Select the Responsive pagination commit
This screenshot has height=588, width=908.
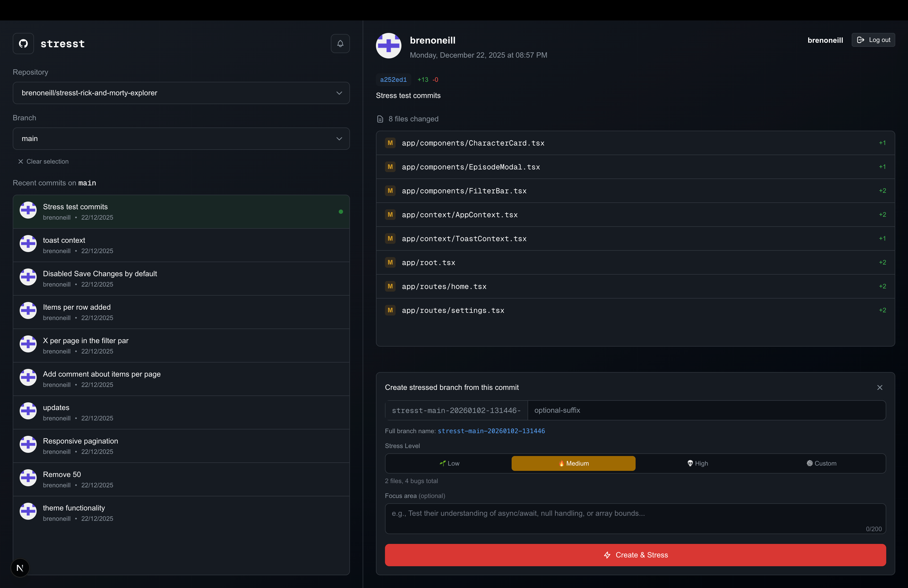point(181,446)
